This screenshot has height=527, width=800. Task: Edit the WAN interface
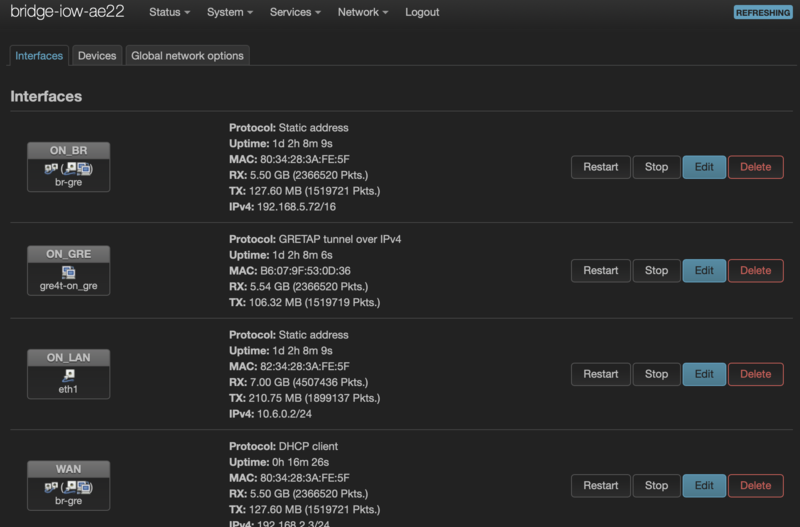tap(704, 486)
